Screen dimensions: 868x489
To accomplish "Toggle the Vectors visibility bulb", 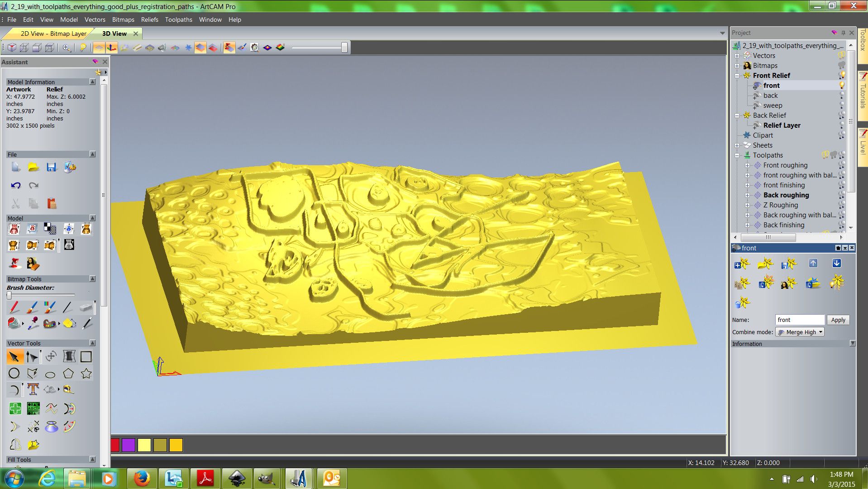I will click(841, 55).
